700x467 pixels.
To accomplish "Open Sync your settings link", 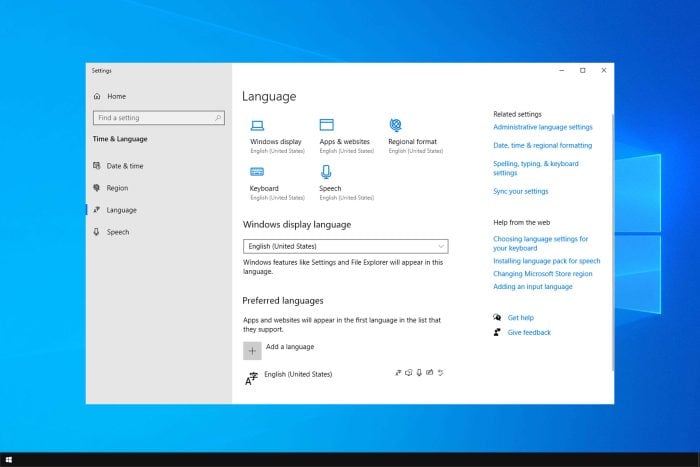I will [x=521, y=191].
